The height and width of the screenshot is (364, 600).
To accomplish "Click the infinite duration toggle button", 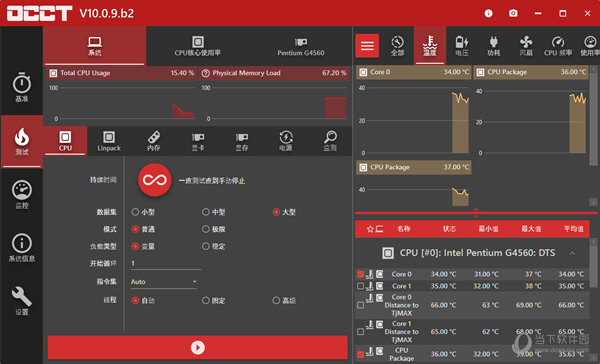I will pyautogui.click(x=155, y=180).
